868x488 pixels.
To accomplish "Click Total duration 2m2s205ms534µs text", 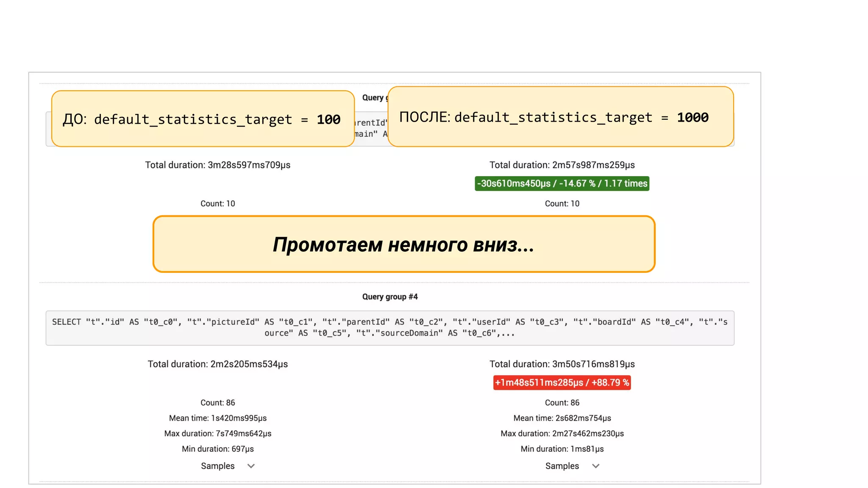I will tap(217, 364).
